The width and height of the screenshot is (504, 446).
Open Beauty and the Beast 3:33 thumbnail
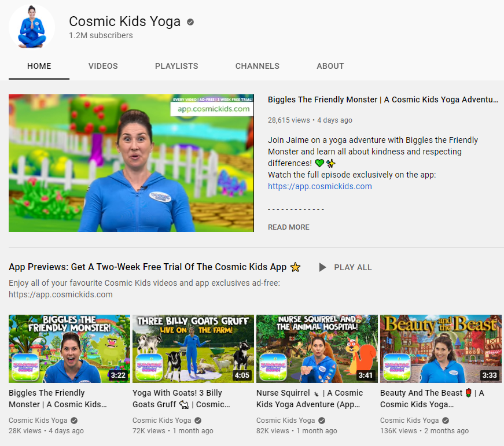(x=441, y=349)
